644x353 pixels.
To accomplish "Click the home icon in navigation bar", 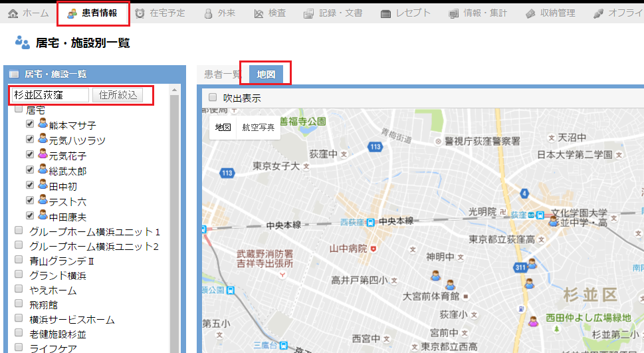I will tap(13, 13).
